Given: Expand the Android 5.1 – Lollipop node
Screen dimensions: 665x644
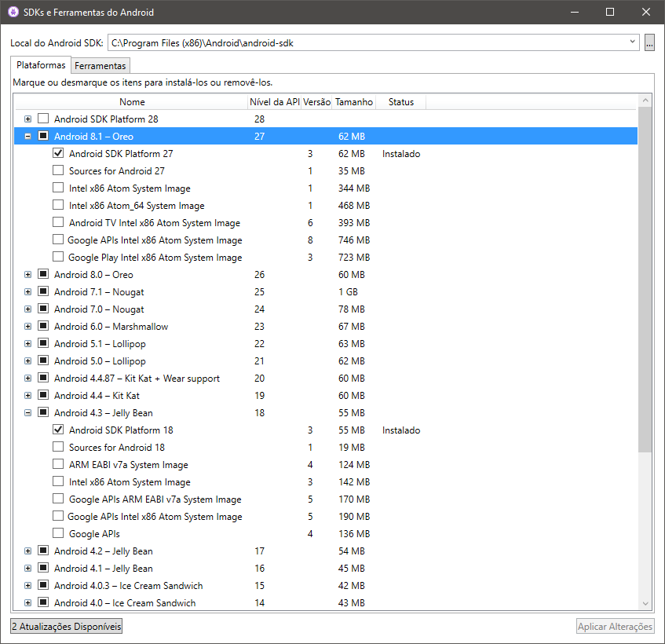Looking at the screenshot, I should click(x=27, y=344).
